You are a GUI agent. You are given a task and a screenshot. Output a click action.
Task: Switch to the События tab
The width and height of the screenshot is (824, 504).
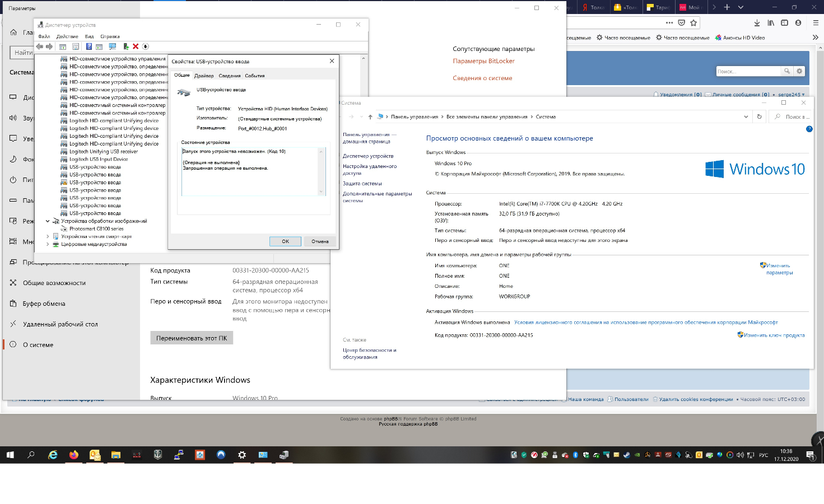pos(254,76)
